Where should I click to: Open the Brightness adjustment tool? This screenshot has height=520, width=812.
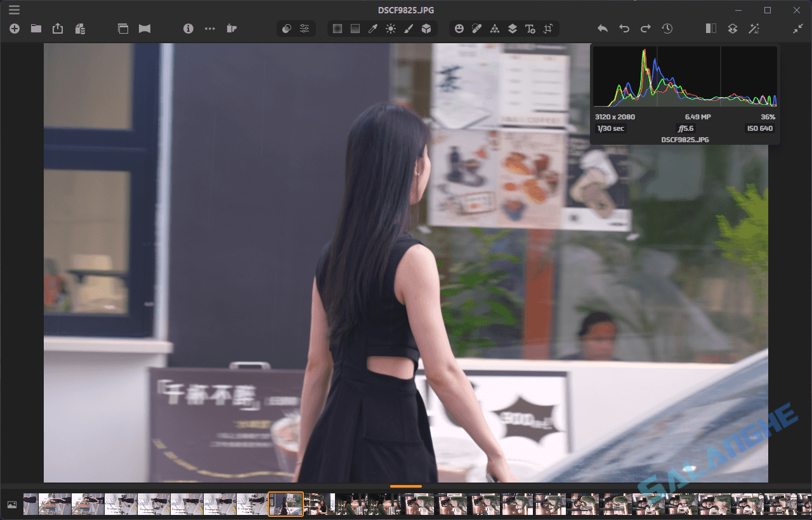tap(390, 28)
